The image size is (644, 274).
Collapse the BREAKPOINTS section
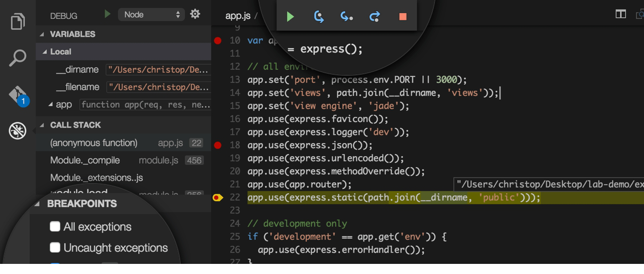(x=37, y=204)
